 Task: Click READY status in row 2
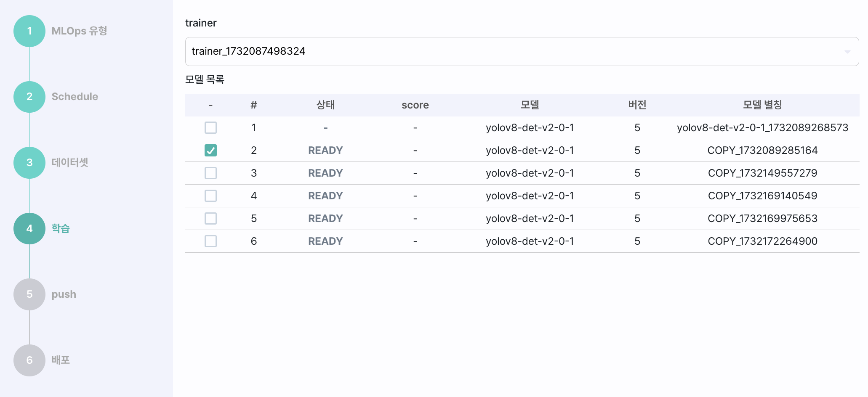[325, 150]
